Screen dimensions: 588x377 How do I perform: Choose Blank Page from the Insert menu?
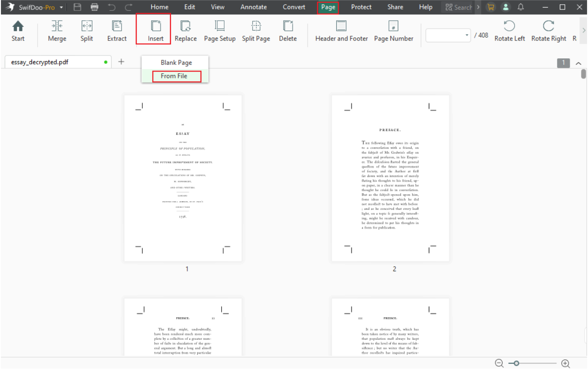pyautogui.click(x=176, y=62)
